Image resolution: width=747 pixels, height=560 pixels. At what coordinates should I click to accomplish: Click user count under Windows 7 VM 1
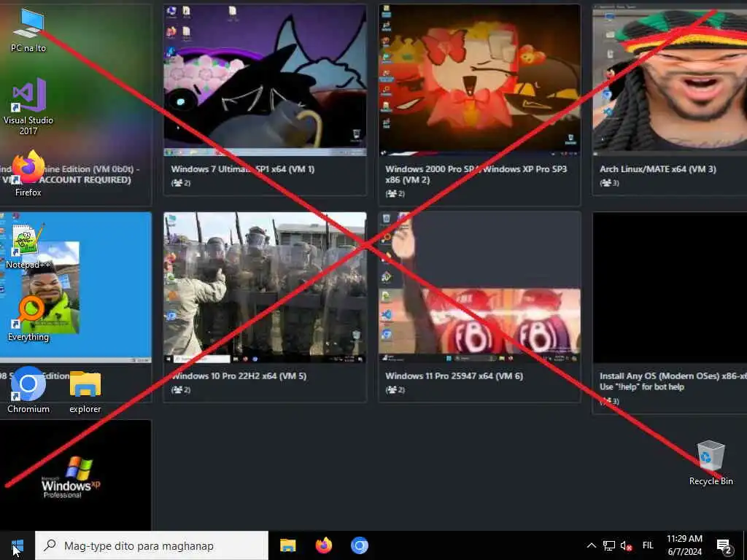181,183
